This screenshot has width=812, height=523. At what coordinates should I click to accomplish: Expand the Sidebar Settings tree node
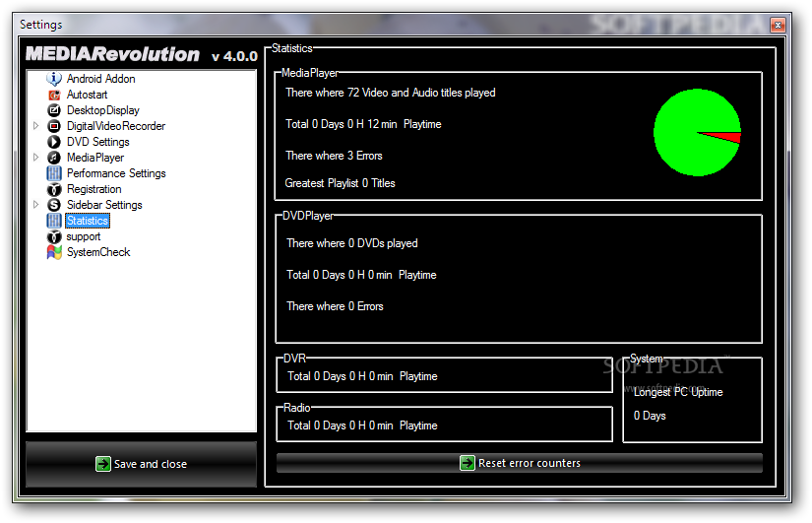[35, 205]
